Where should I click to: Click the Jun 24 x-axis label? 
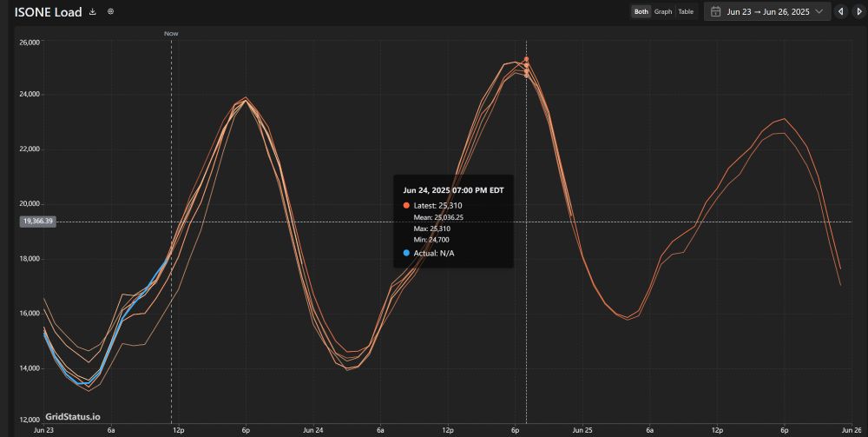pyautogui.click(x=313, y=430)
